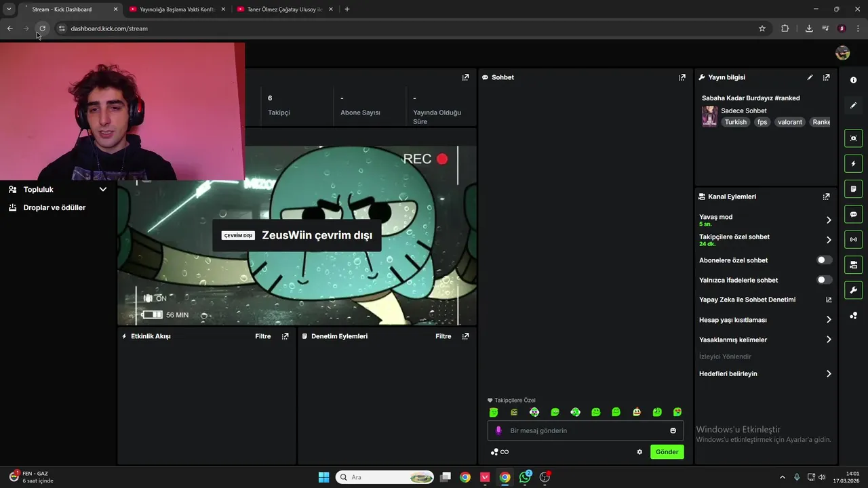Open Yavaş mod settings arrow

tap(828, 220)
